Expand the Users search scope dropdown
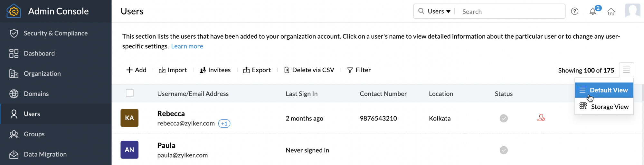Screen dimensions: 644x165 [x=439, y=12]
